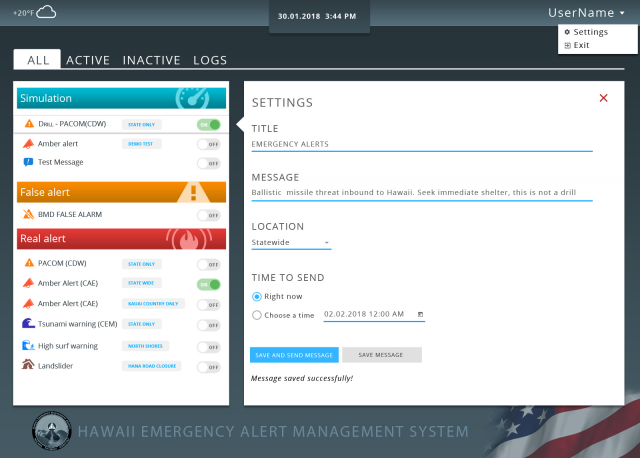This screenshot has width=640, height=458.
Task: Enable the Amber Alert Kauai County toggle
Action: (209, 305)
